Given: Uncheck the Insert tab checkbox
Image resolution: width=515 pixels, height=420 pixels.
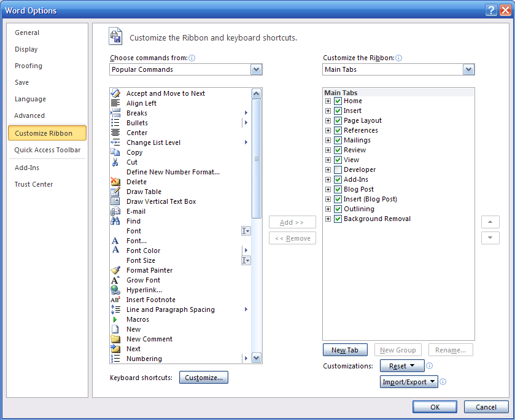Looking at the screenshot, I should pos(338,111).
